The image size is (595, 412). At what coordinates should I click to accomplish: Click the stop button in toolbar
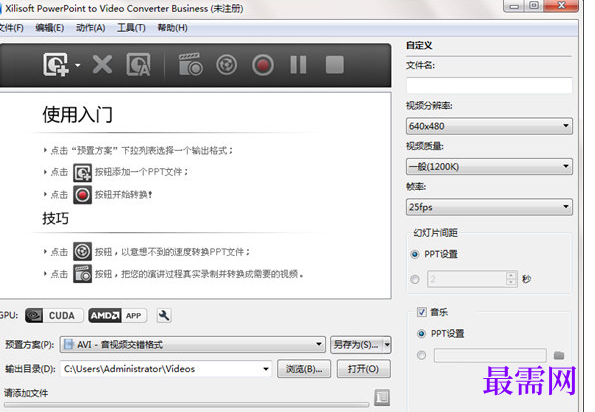pyautogui.click(x=335, y=65)
